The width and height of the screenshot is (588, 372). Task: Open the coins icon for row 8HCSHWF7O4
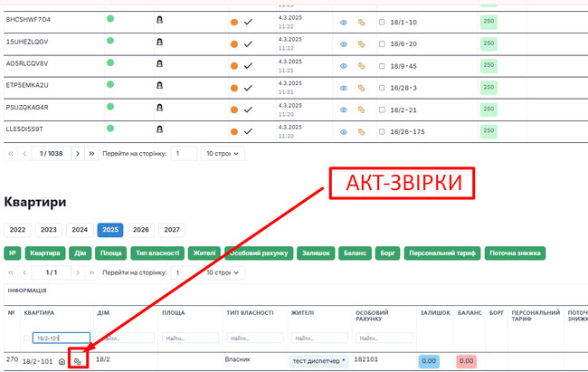361,23
